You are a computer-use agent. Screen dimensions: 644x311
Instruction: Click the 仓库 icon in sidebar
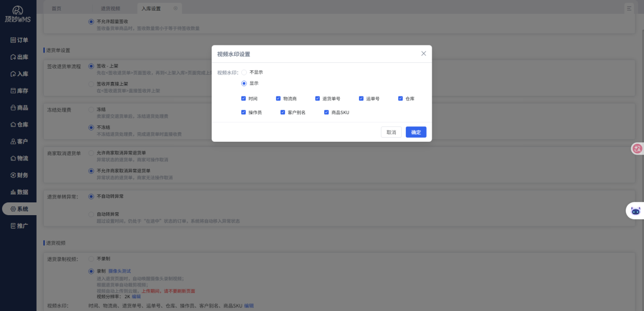[13, 124]
